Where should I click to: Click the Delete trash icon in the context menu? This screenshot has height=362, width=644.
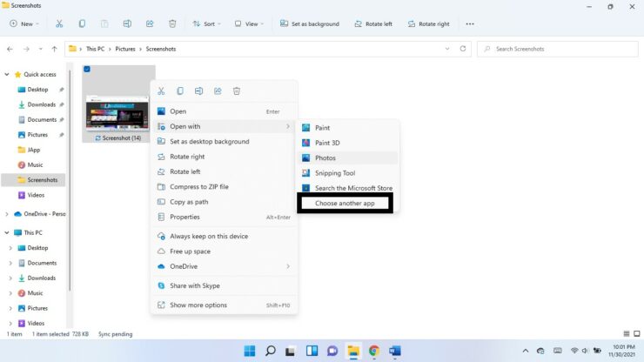click(237, 91)
